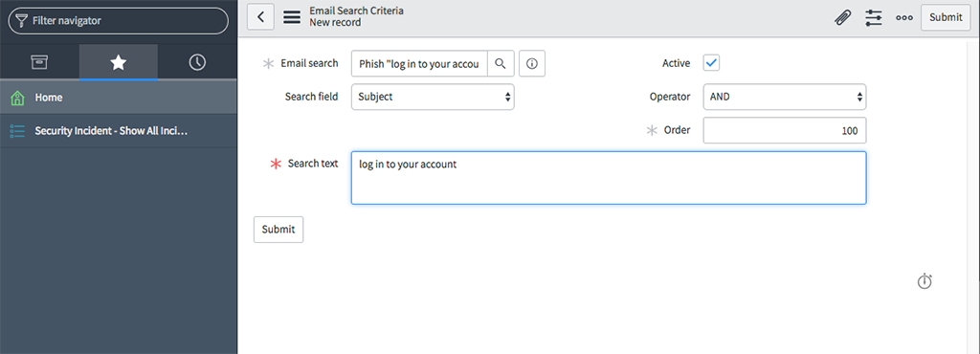Click the Search text label
Viewport: 980px width, 354px height.
(x=313, y=164)
